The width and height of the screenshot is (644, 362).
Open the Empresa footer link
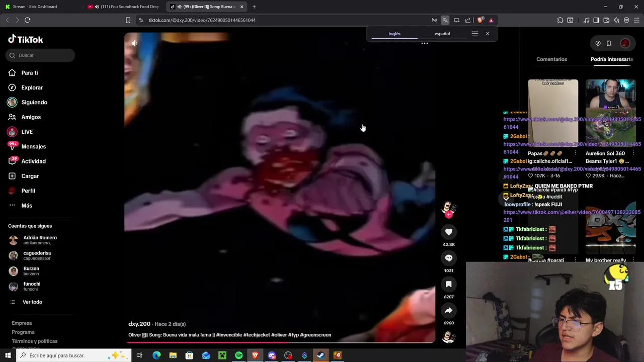[x=22, y=323]
